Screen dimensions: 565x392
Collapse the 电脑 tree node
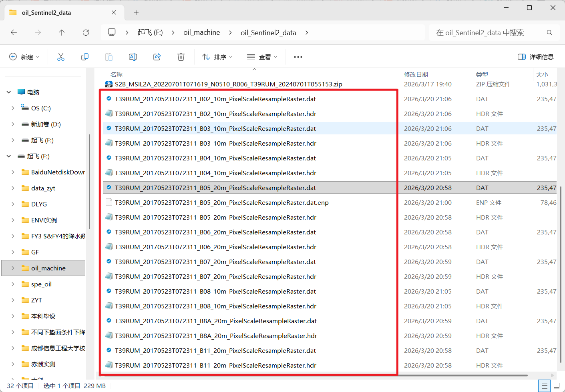pos(9,92)
